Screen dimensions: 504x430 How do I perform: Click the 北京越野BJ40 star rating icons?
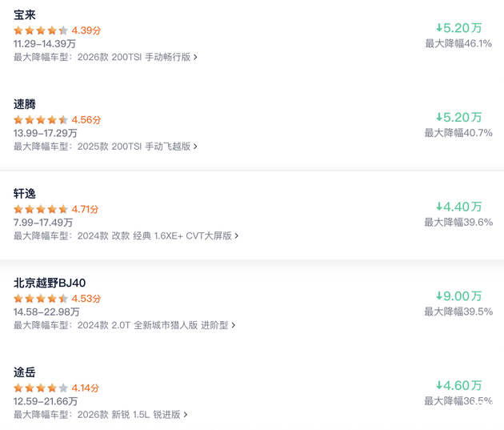(41, 299)
